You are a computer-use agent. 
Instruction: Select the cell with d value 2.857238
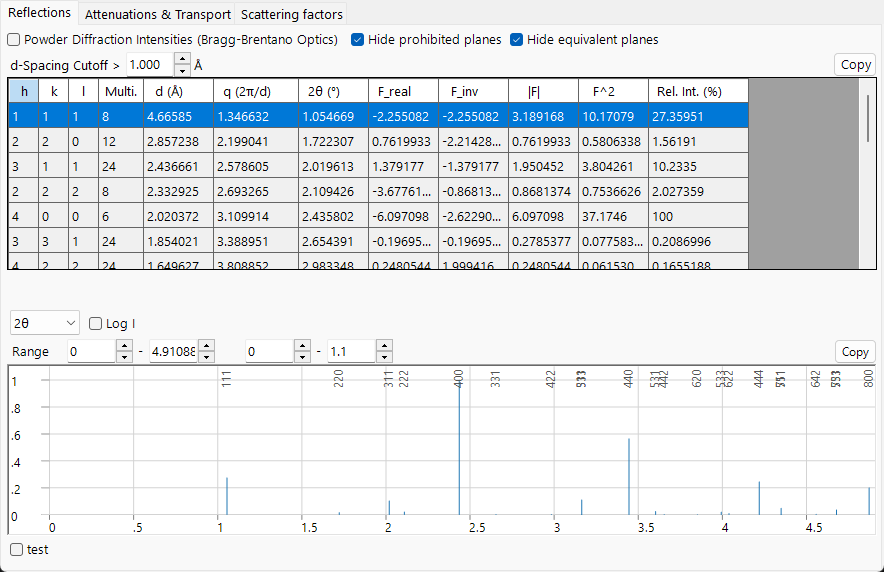178,141
